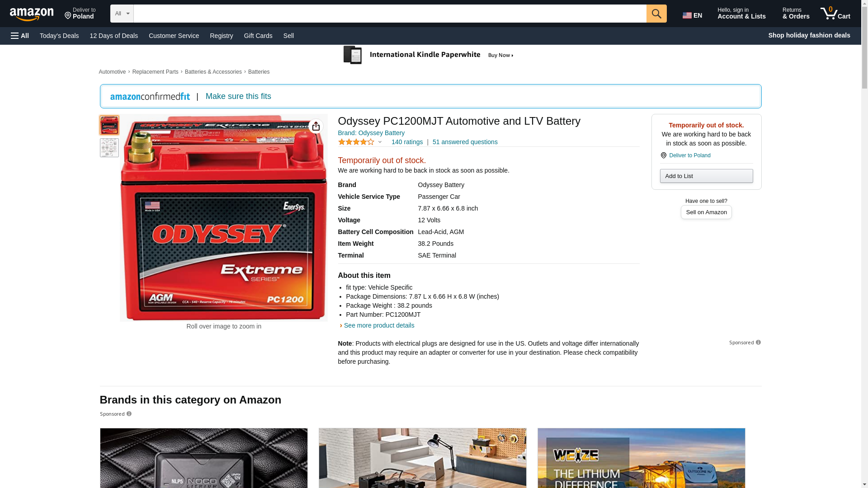Image resolution: width=868 pixels, height=488 pixels.
Task: Click the Add to List button
Action: click(706, 176)
